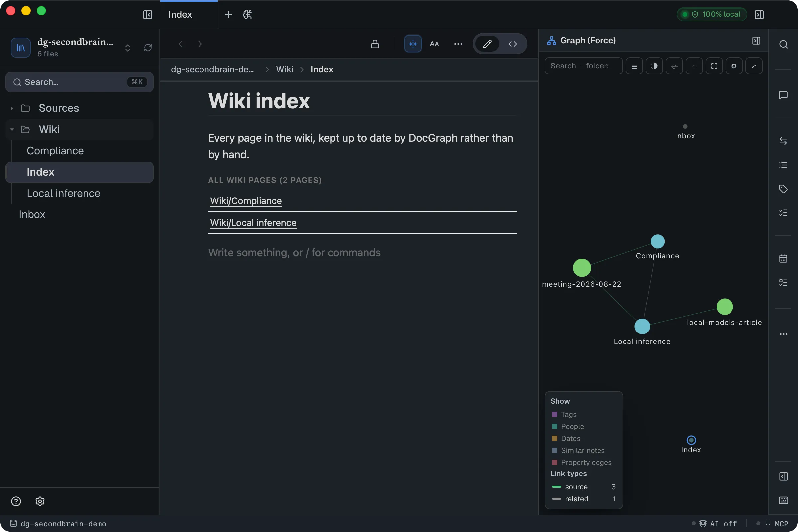Follow the Wiki/Compliance link
The image size is (798, 532).
246,201
